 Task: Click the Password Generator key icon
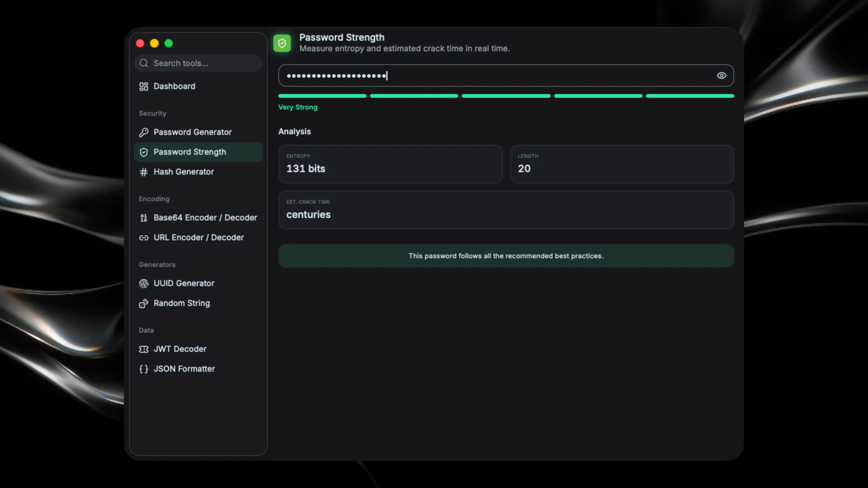point(143,132)
